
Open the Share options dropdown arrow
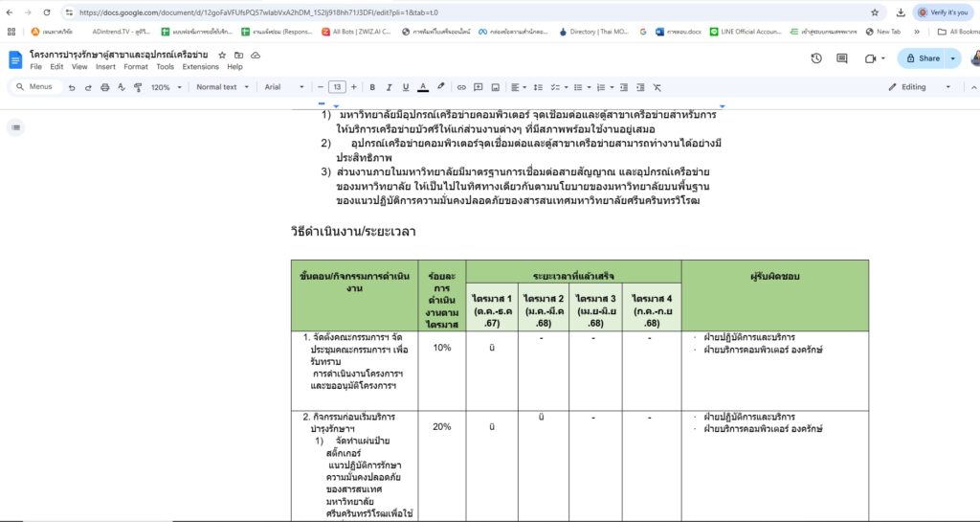point(953,58)
